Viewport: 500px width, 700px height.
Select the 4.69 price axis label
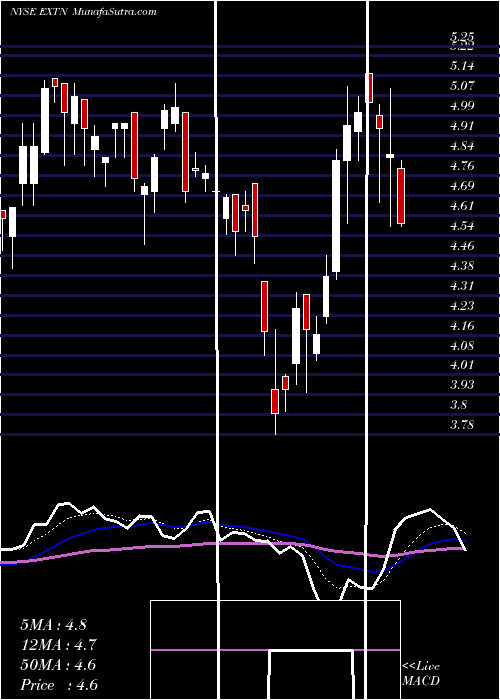click(x=462, y=186)
